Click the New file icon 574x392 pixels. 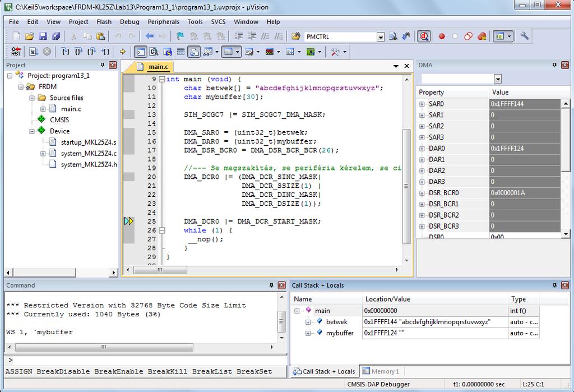coord(16,36)
